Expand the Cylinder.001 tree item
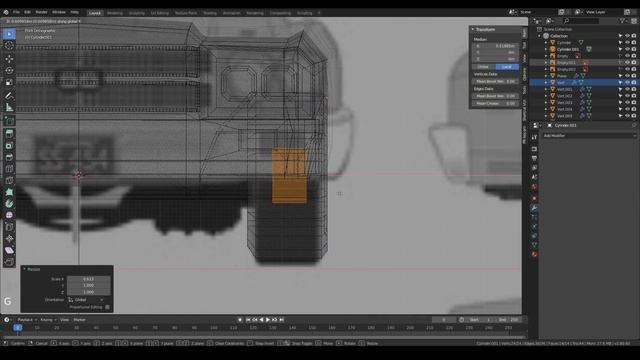Screen dimensions: 640x360 tap(546, 49)
